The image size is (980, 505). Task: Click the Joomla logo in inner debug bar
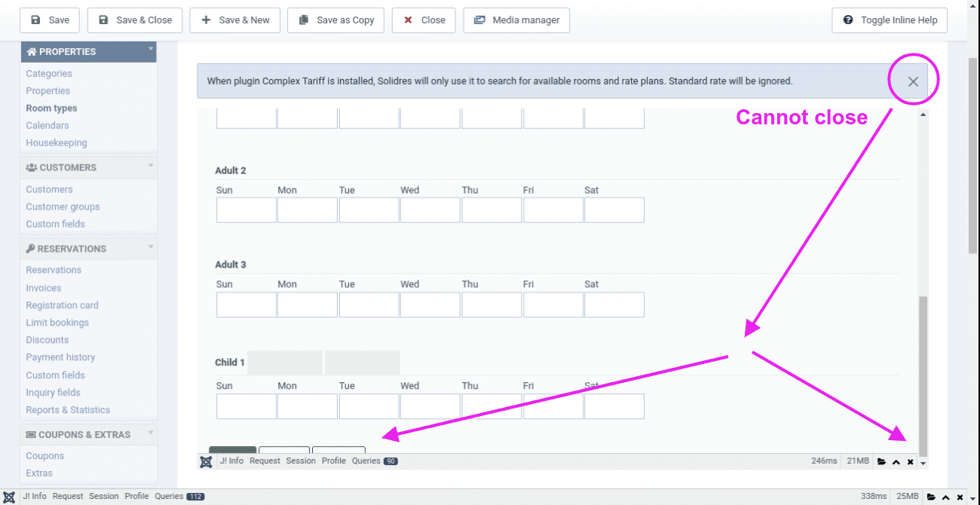point(206,461)
